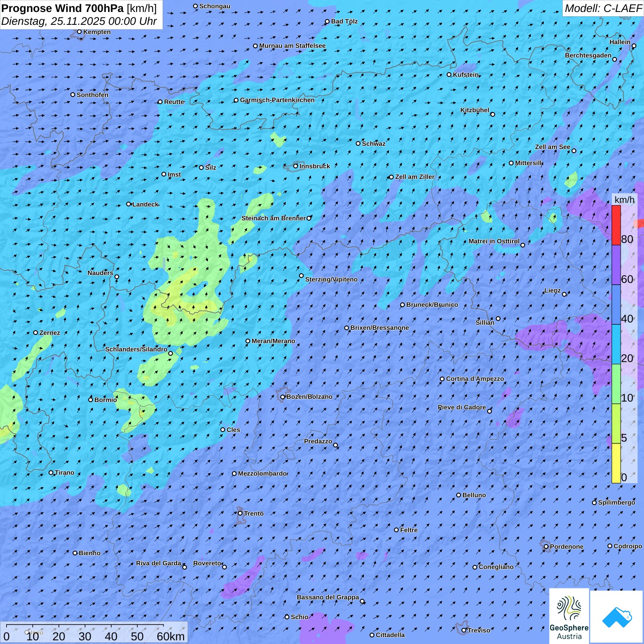Click the 'Sonthofen' label
The width and height of the screenshot is (644, 644).
tap(92, 95)
